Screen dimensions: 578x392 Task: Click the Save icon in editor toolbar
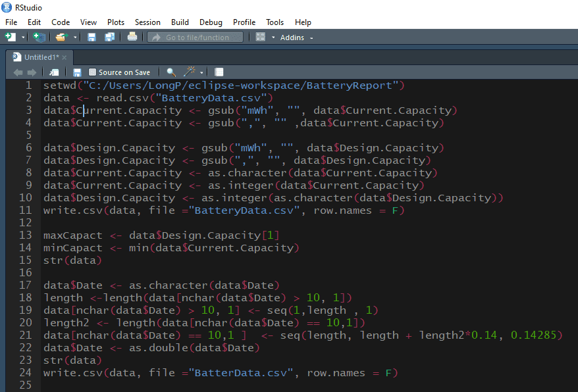coord(77,72)
